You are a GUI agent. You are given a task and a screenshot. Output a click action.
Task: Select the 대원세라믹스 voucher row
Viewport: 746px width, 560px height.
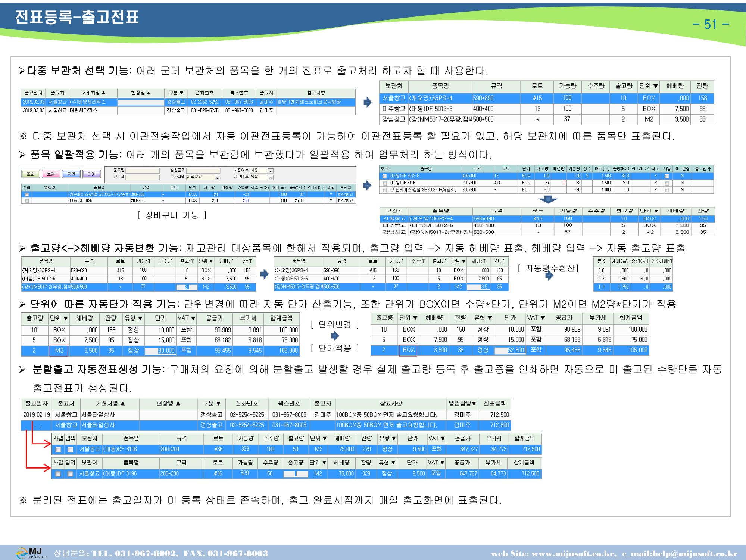coord(188,111)
